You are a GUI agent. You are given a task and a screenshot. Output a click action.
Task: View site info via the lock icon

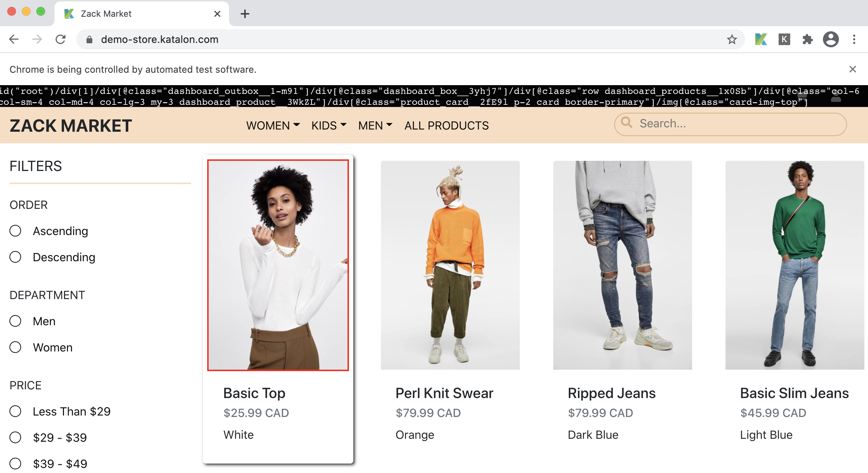click(89, 40)
